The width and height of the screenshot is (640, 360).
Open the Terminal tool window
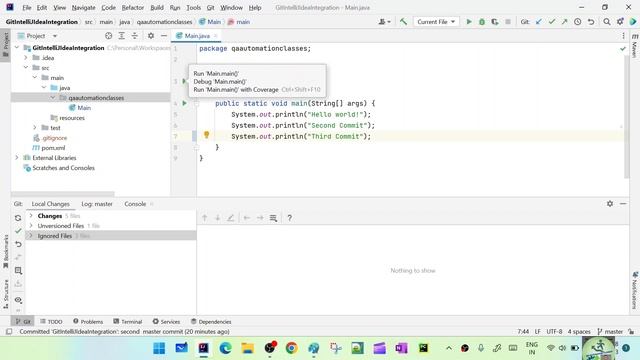[x=127, y=322]
